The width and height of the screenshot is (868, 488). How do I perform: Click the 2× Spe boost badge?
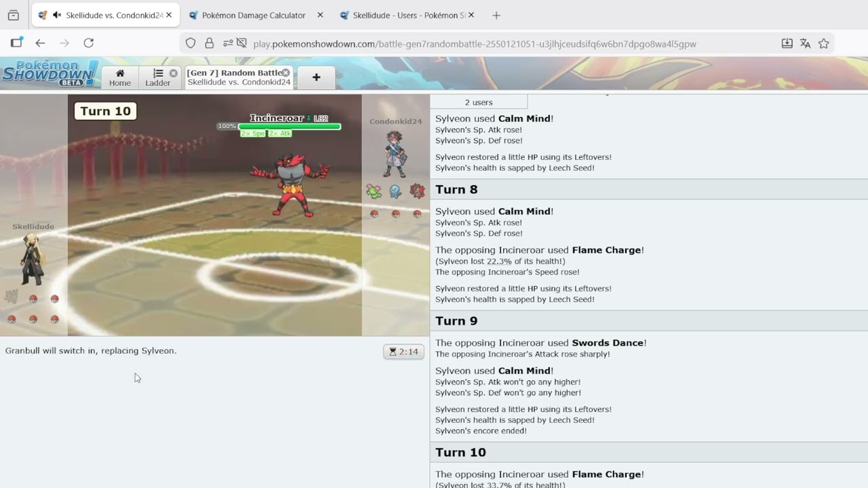[x=253, y=134]
